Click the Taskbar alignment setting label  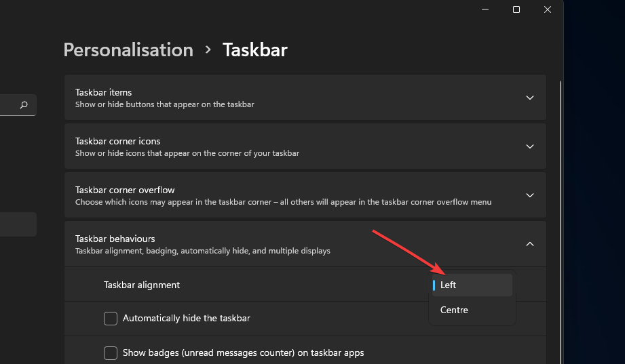(142, 285)
